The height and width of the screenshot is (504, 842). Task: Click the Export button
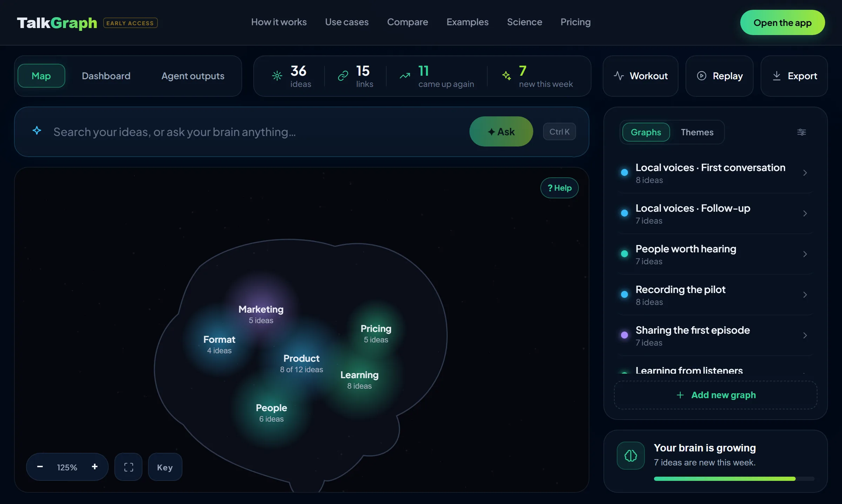[794, 76]
